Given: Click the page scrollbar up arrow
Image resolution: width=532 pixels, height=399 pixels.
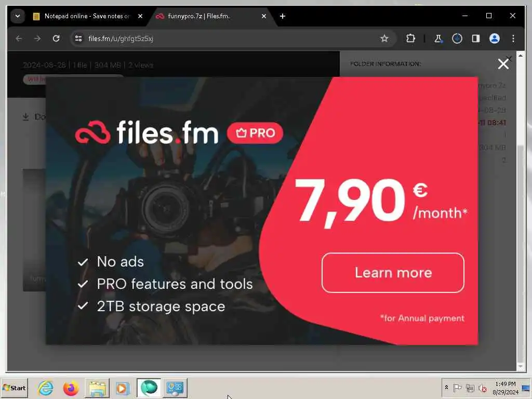Looking at the screenshot, I should point(521,55).
